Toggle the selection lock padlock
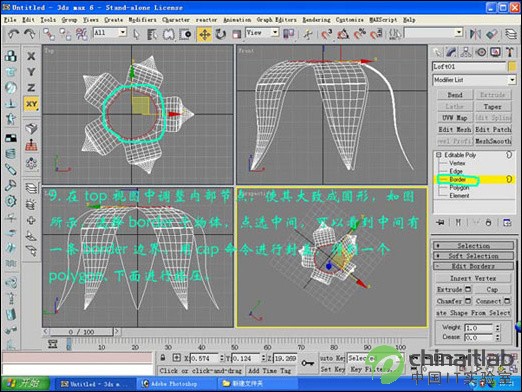 click(x=163, y=358)
